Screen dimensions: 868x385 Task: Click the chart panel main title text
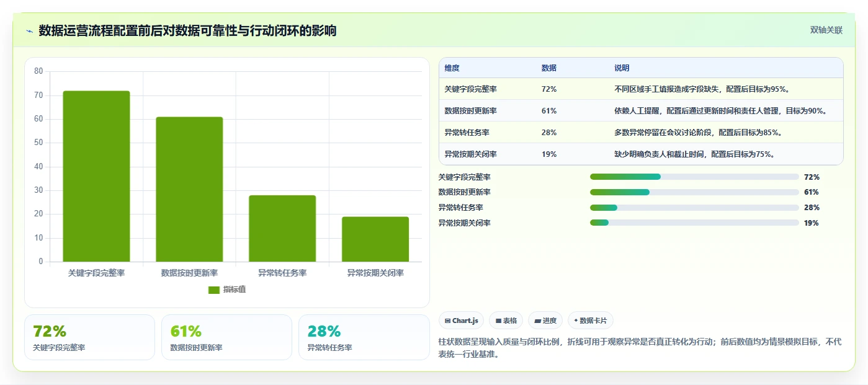point(187,30)
